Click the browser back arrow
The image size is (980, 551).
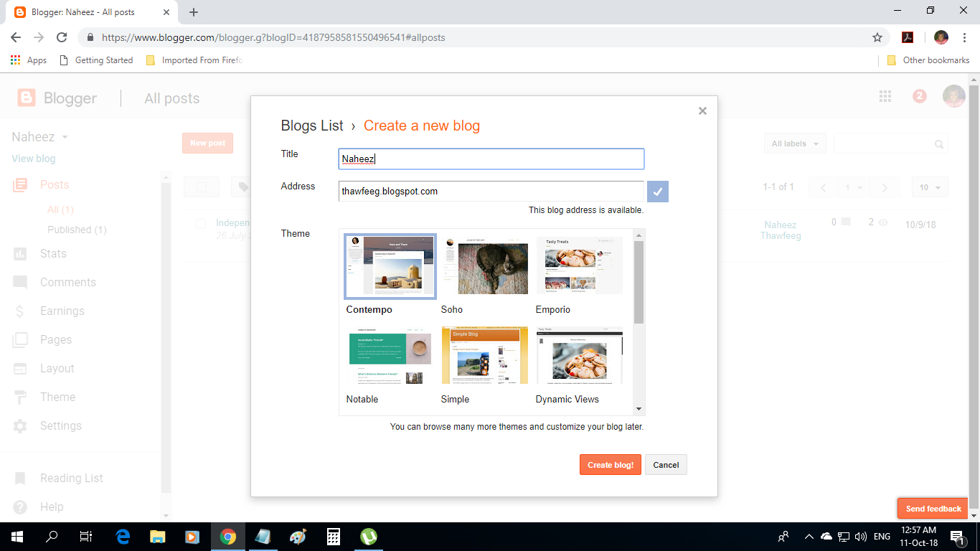point(15,37)
